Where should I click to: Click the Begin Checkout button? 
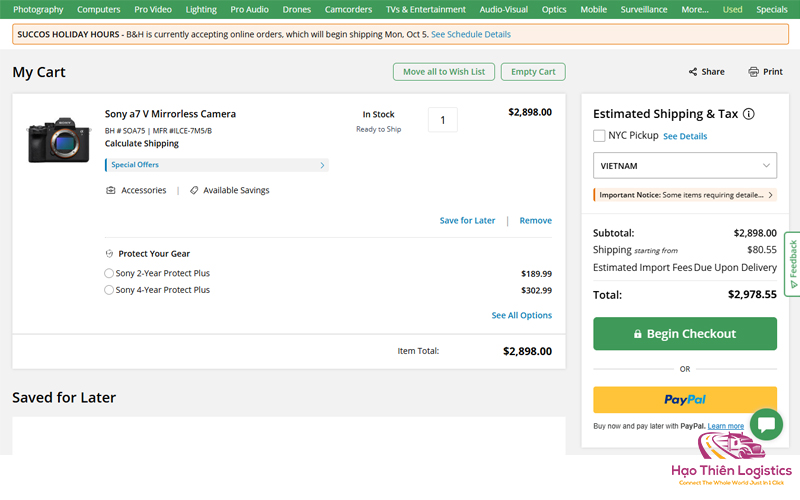685,334
